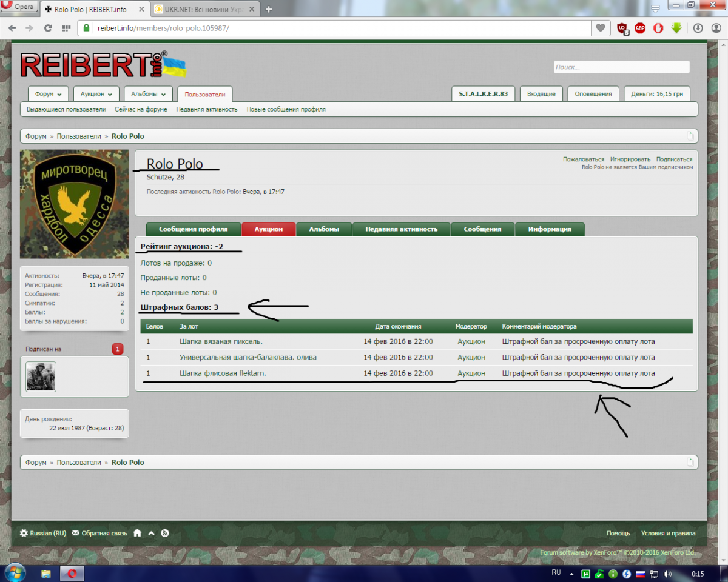Click the browser reload page icon
This screenshot has width=728, height=582.
48,28
